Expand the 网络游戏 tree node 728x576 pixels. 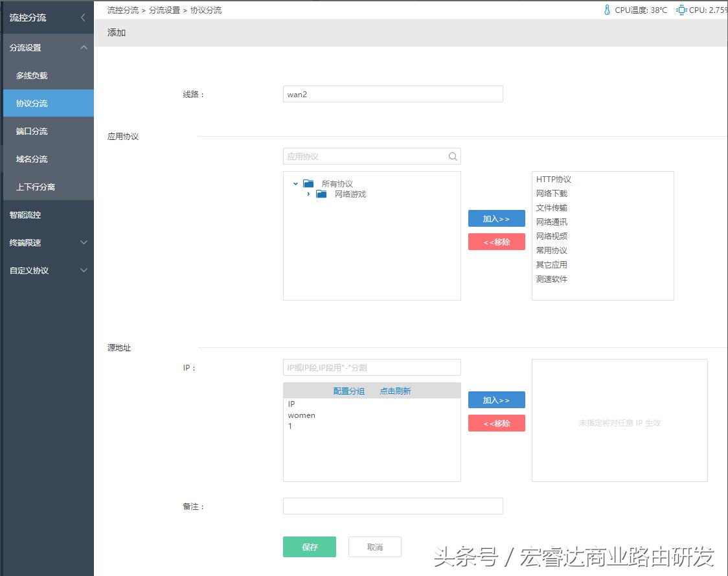click(308, 194)
